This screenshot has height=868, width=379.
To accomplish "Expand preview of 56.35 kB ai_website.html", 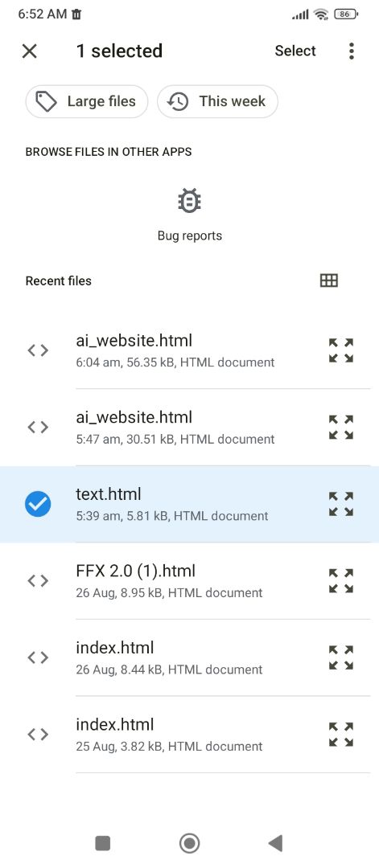I will tap(341, 350).
